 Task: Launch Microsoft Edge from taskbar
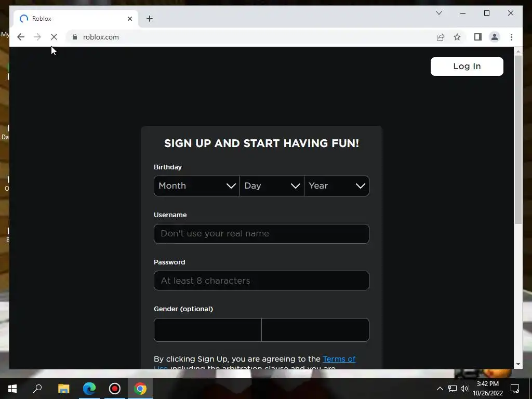click(x=89, y=389)
